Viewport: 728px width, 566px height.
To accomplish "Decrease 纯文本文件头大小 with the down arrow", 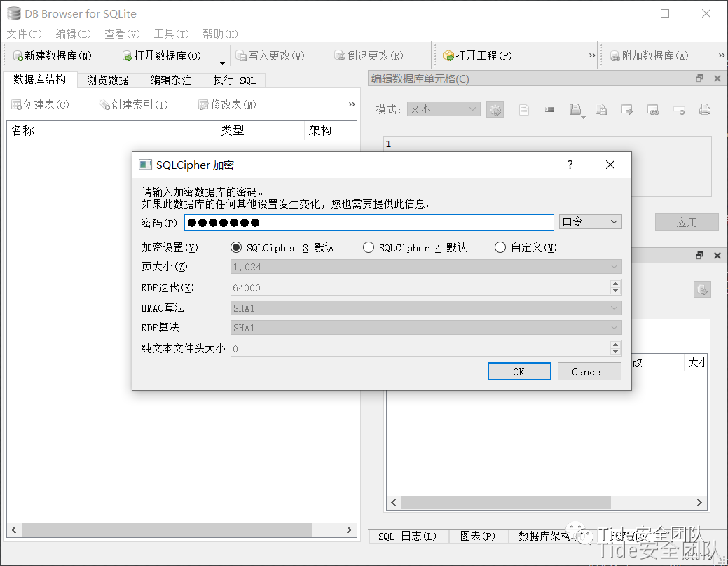I will click(x=616, y=352).
